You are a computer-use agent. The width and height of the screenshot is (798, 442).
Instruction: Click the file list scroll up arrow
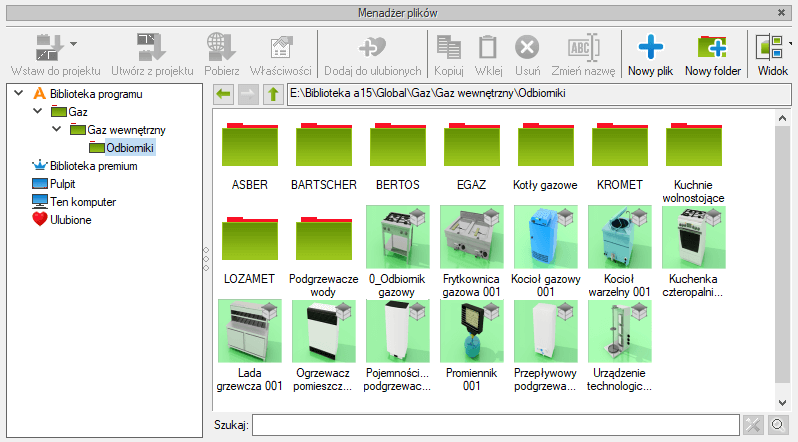coord(782,118)
